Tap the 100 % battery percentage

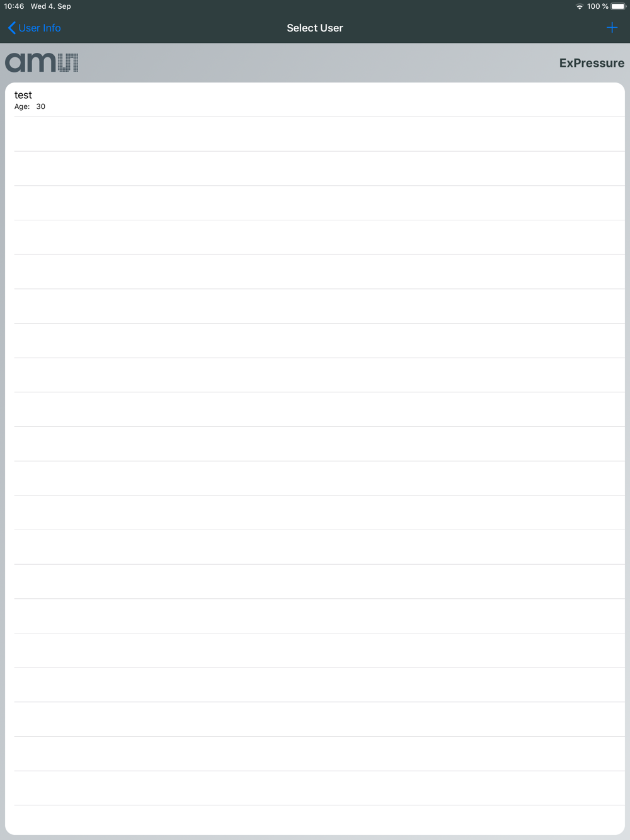click(x=598, y=6)
